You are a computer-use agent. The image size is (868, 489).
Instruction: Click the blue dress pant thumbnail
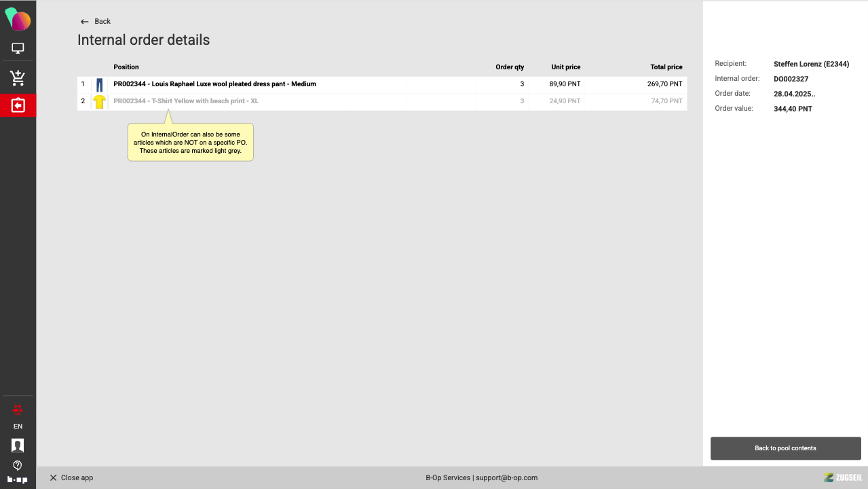click(100, 85)
